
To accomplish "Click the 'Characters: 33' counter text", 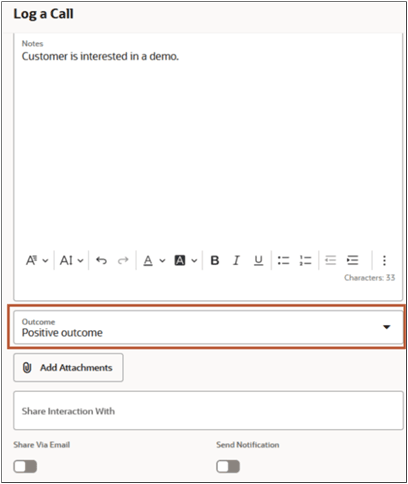I will pyautogui.click(x=370, y=278).
